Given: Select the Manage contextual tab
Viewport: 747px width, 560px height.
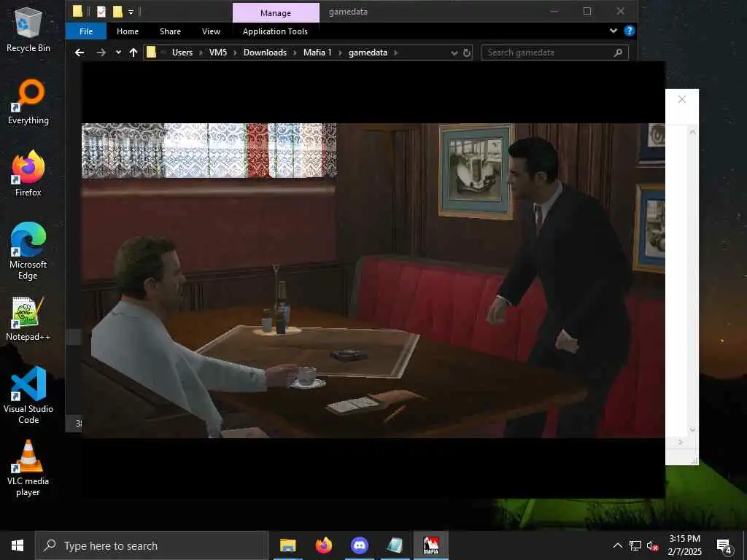Looking at the screenshot, I should (x=276, y=13).
